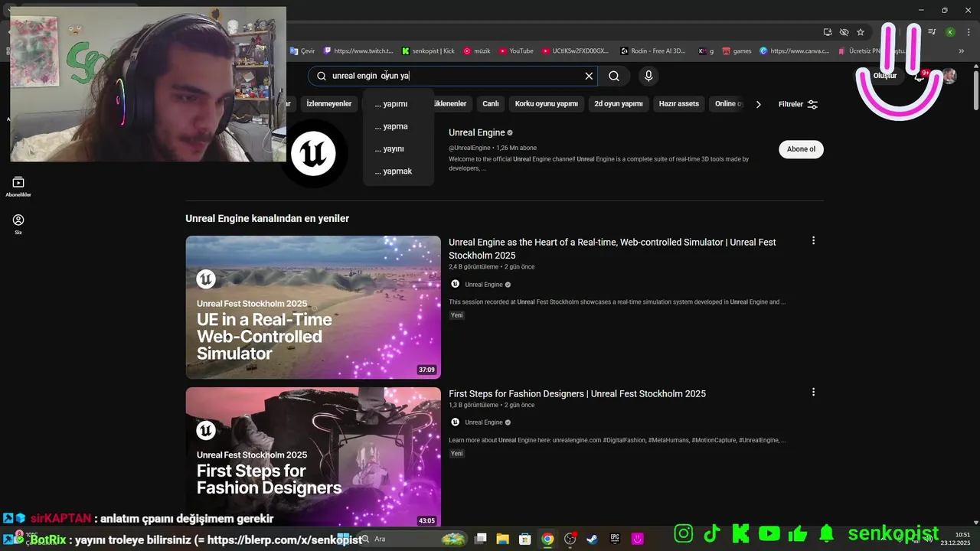Open the 'UE in a Real-Time Web-Controlled Simulator' thumbnail

[x=313, y=307]
